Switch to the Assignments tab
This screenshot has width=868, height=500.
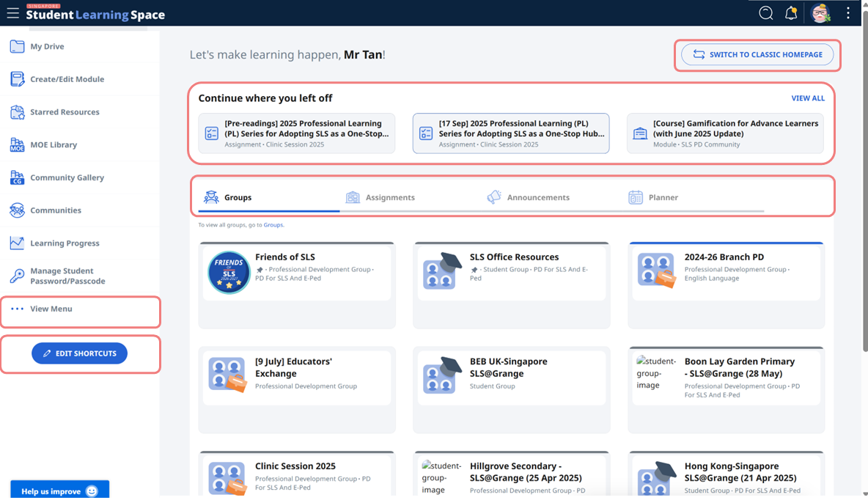pyautogui.click(x=390, y=197)
